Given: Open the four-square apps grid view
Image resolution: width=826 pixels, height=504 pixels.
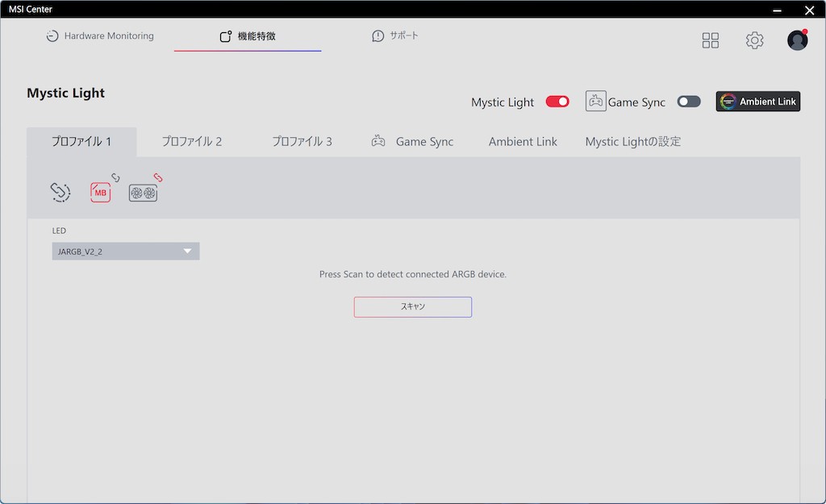Looking at the screenshot, I should [710, 40].
